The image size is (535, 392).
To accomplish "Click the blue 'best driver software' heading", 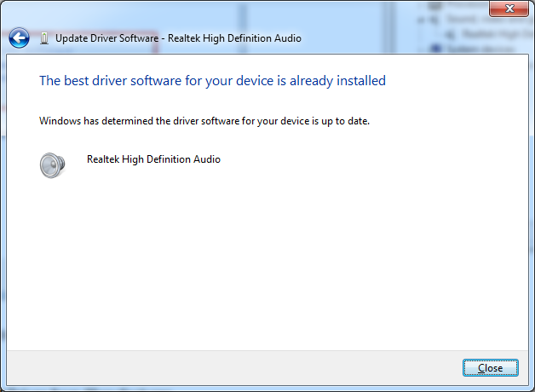I will [x=212, y=81].
